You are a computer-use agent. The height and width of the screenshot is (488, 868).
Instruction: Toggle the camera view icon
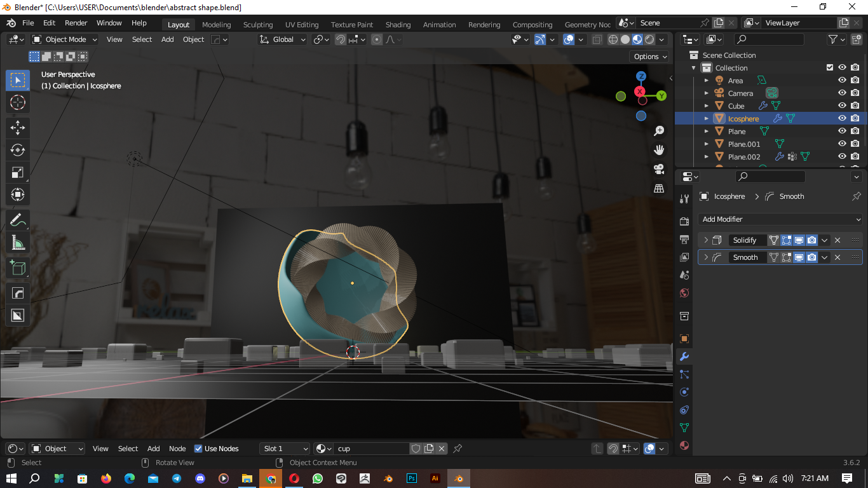[x=659, y=169]
